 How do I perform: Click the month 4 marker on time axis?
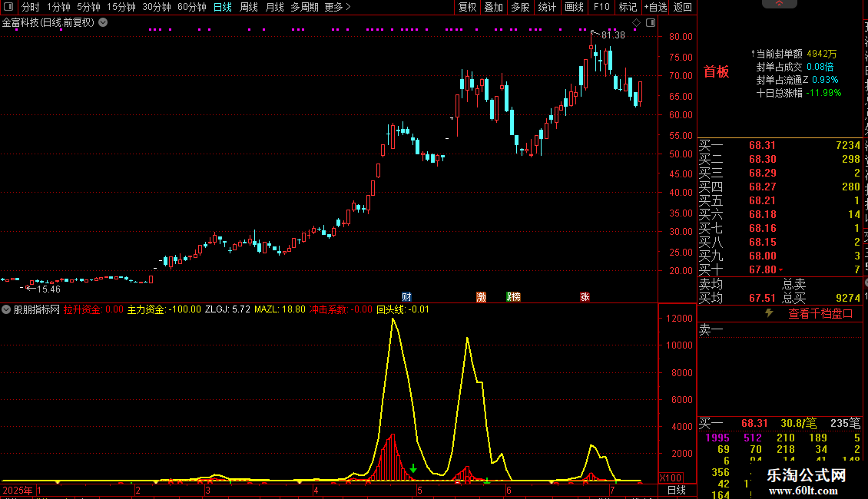pos(316,490)
